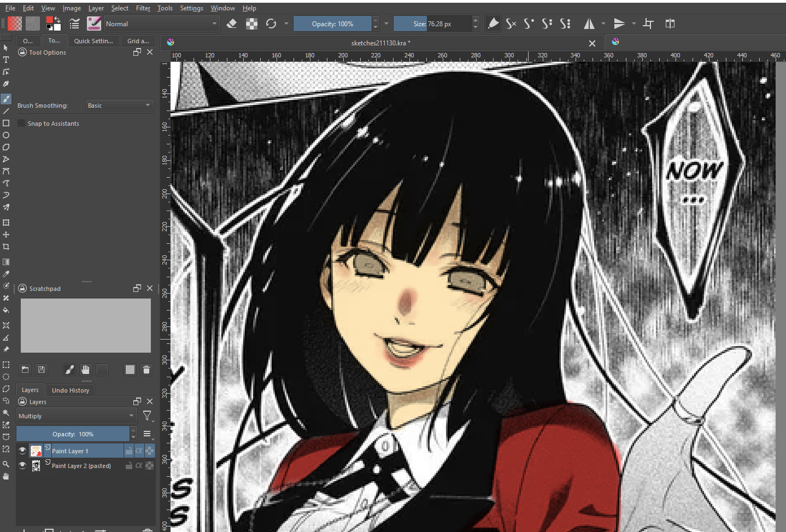Screen dimensions: 786x532
Task: Switch to the Grid and Guides tab
Action: click(x=138, y=41)
